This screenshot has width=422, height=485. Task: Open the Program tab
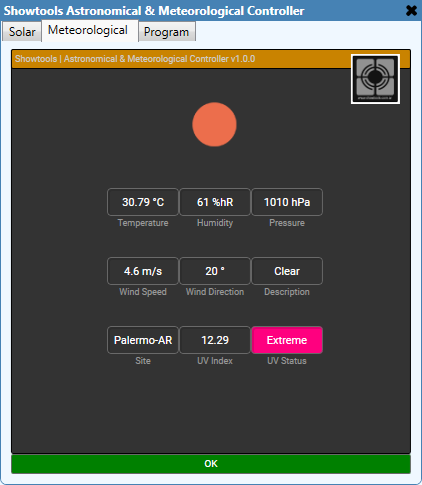tap(167, 32)
